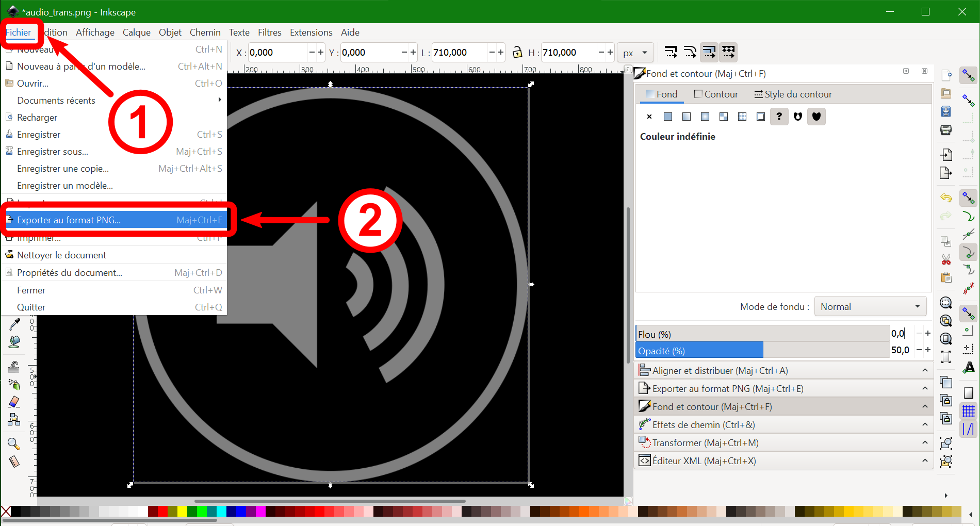Activate the Zoom magnifier tool
The image size is (980, 526).
(14, 443)
